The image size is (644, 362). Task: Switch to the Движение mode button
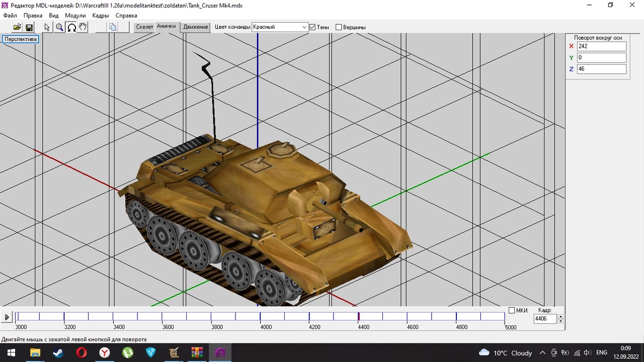[x=196, y=27]
